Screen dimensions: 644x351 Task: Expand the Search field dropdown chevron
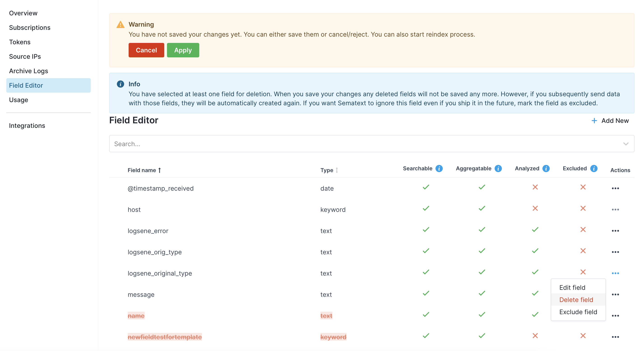(x=626, y=144)
